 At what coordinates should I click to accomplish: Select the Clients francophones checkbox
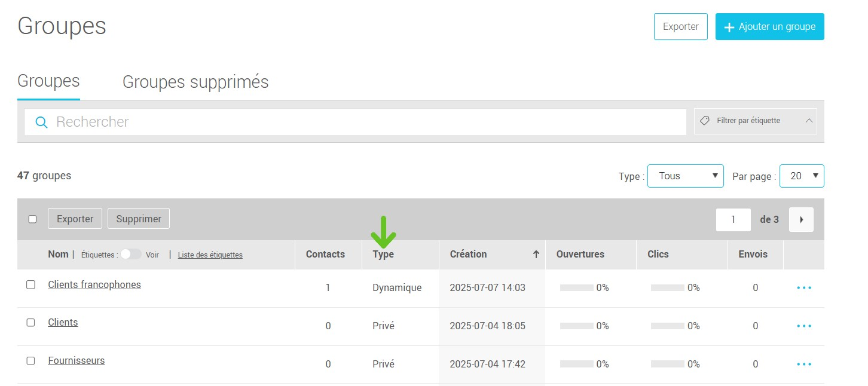point(31,285)
